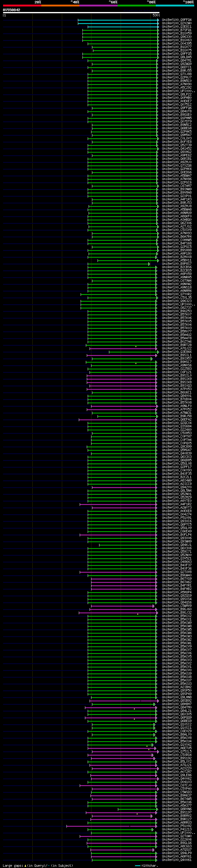The height and width of the screenshot is (868, 197).
Task: Select the UniRef100_Q40061 label
Action: tap(176, 860)
